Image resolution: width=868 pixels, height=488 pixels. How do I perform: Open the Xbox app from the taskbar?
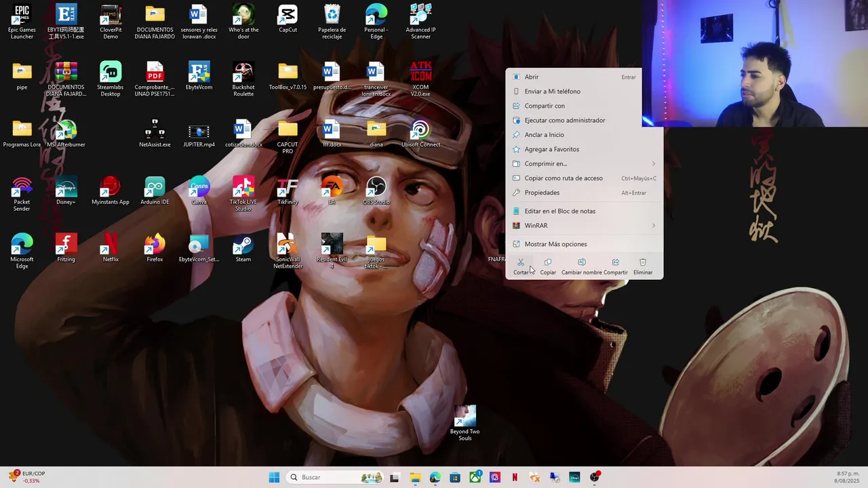pos(475,477)
